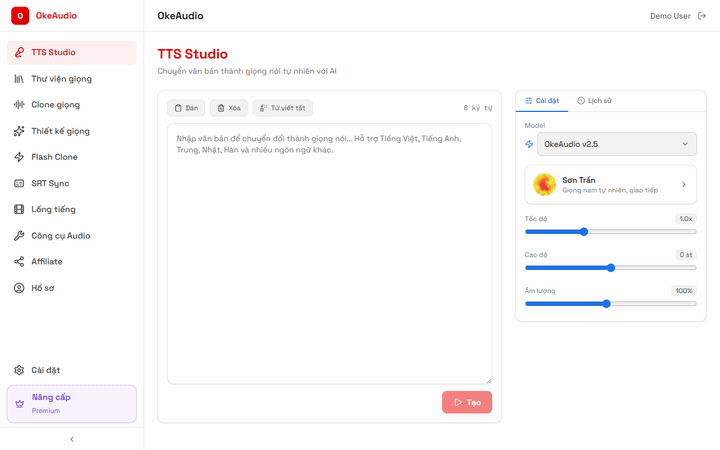This screenshot has height=450, width=720.
Task: Click the Nâng cấp Premium upgrade card
Action: point(72,404)
